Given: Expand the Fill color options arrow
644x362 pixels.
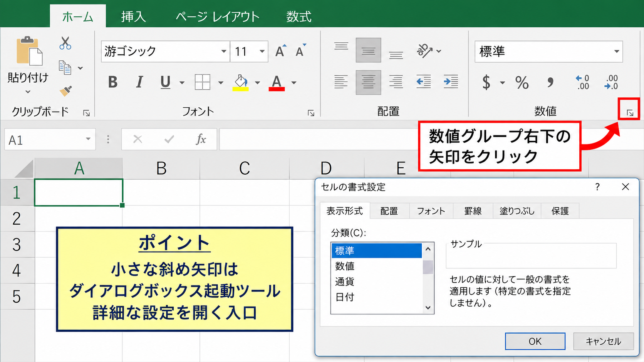Looking at the screenshot, I should (x=257, y=83).
